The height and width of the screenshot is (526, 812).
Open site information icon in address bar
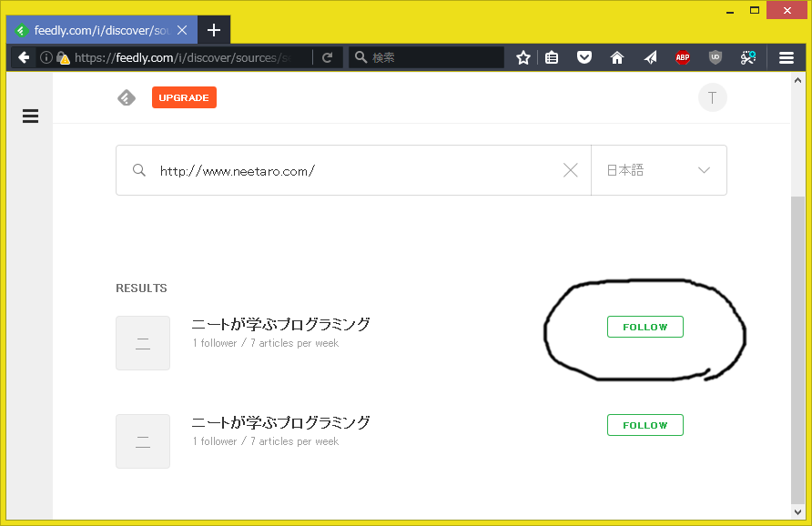[46, 57]
